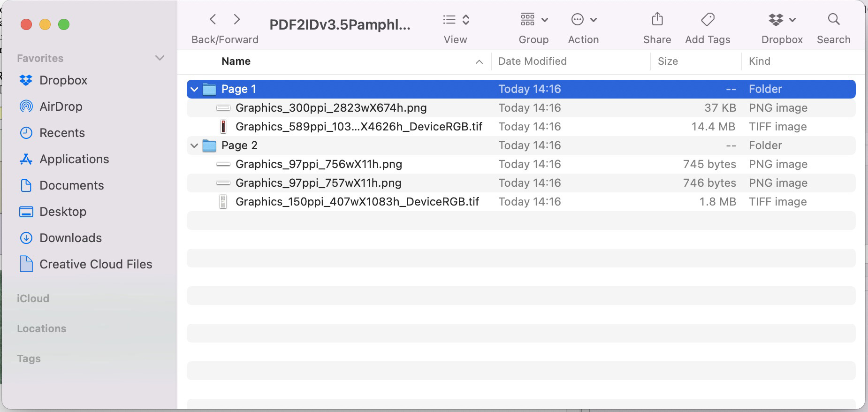Go back with the left chevron

click(213, 19)
